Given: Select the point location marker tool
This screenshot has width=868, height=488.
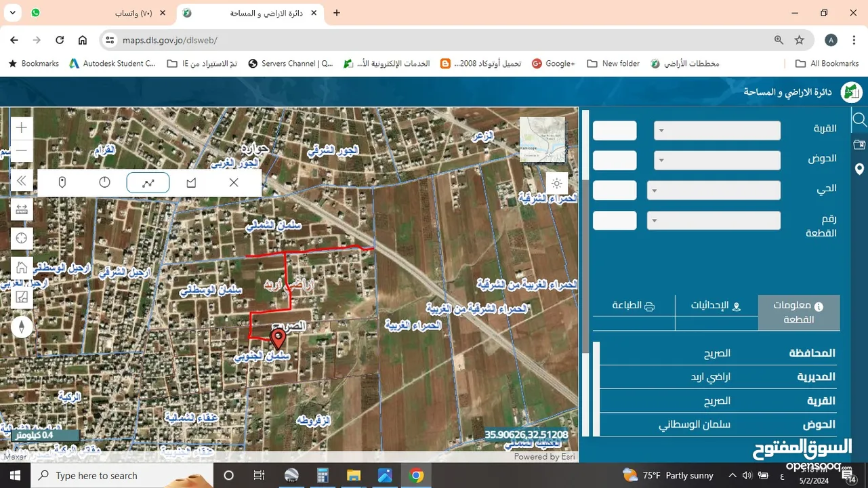Looking at the screenshot, I should pos(62,183).
